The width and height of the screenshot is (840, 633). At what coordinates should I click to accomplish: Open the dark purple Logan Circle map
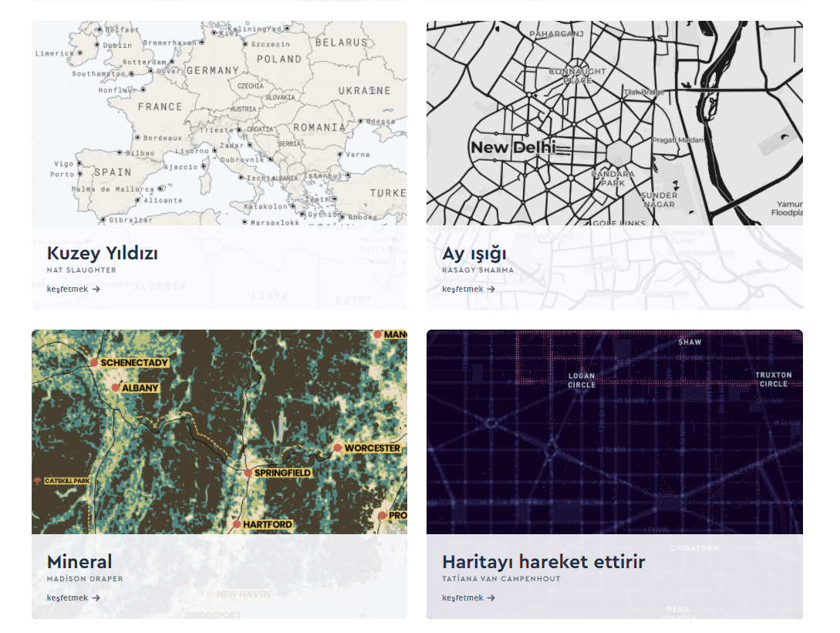[x=614, y=432]
